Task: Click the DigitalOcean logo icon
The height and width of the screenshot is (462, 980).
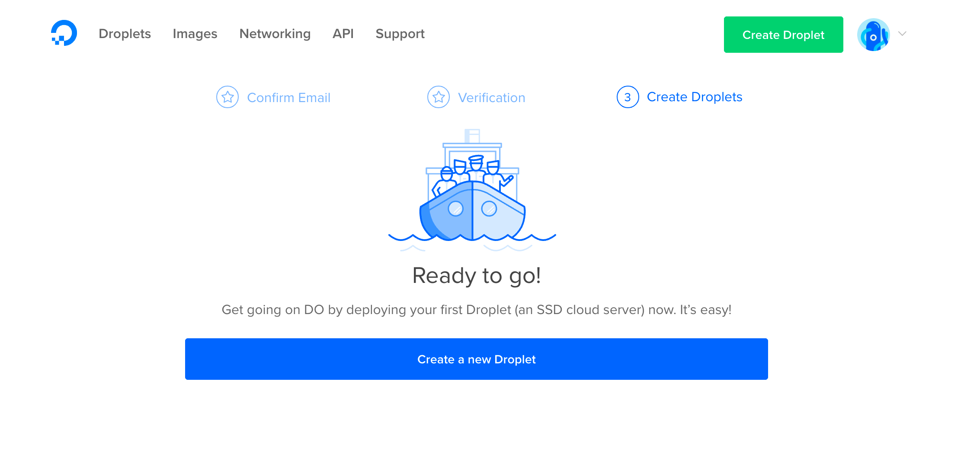Action: tap(64, 33)
